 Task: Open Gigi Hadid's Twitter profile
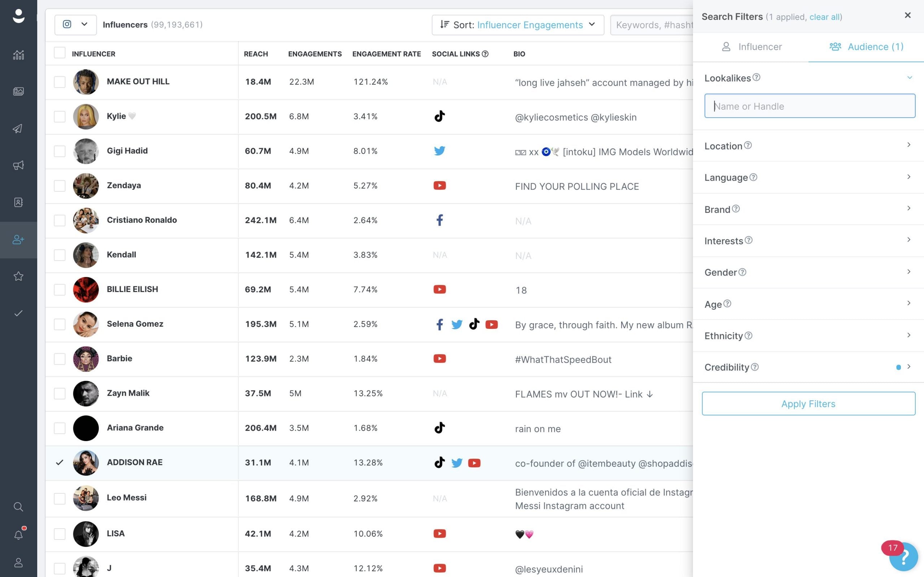pos(440,151)
